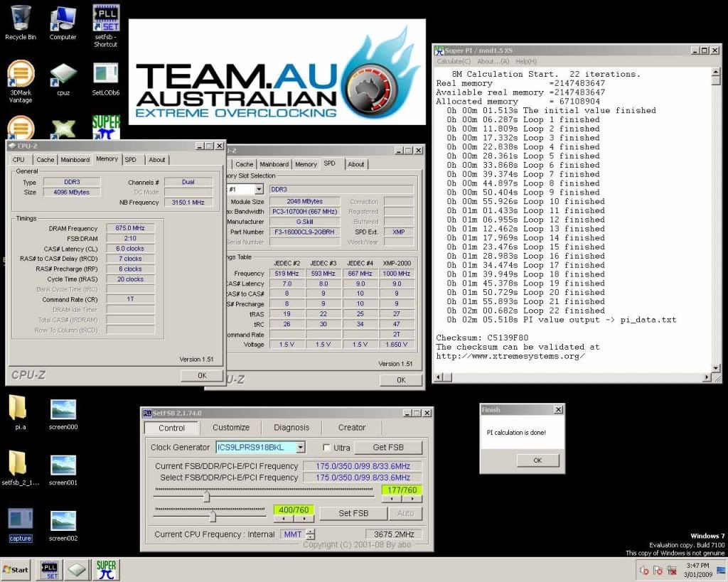The height and width of the screenshot is (582, 728).
Task: Open Calculate menu in Super PI
Action: 454,61
